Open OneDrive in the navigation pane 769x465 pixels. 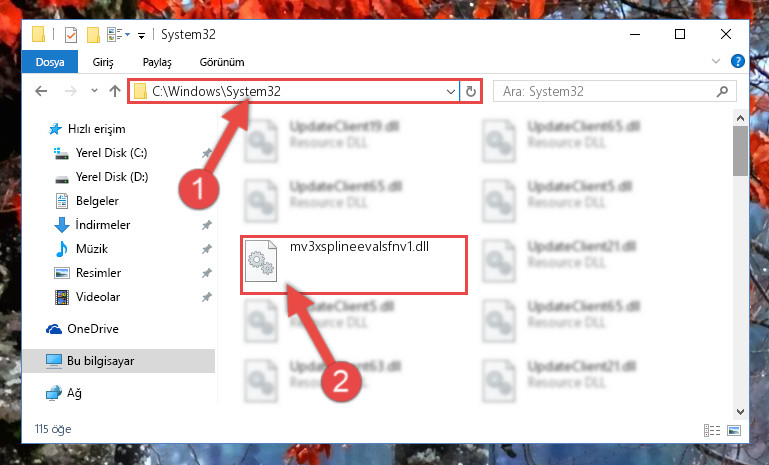[x=93, y=329]
